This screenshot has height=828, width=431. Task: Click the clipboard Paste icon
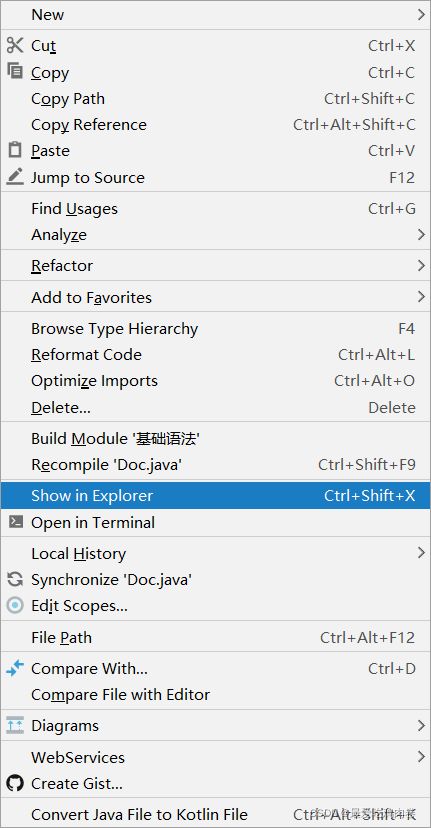click(x=15, y=150)
